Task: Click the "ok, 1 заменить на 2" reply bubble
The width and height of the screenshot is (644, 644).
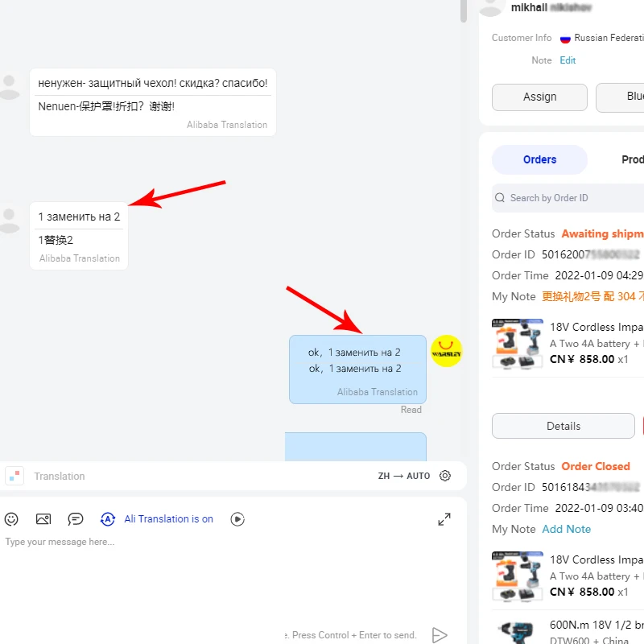Action: tap(357, 369)
